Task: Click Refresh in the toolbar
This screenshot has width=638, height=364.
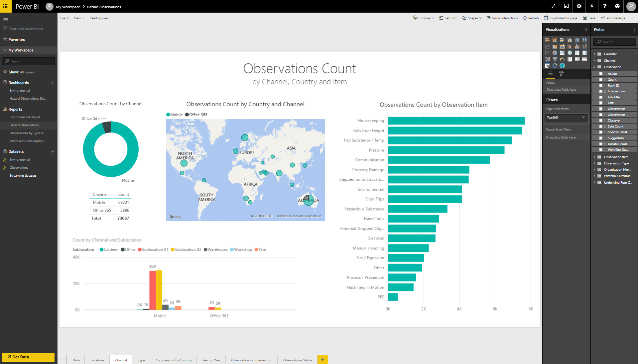Action: pyautogui.click(x=531, y=18)
